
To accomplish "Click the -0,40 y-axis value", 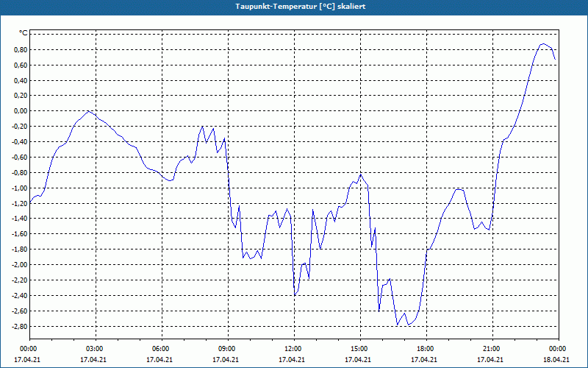I will (20, 142).
